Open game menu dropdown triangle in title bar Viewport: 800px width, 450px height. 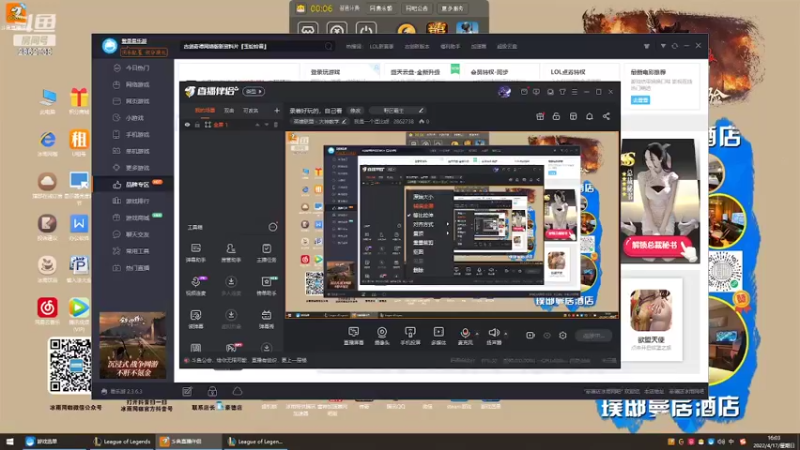pos(663,46)
